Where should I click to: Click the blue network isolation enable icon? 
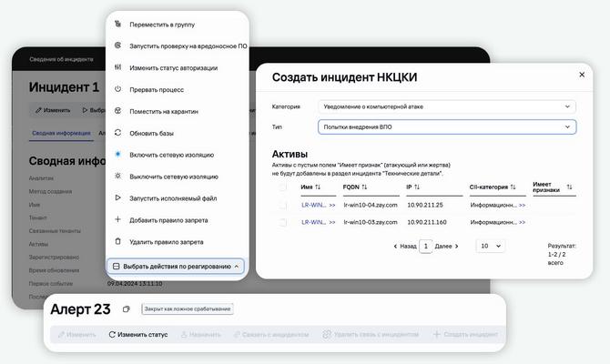[117, 154]
